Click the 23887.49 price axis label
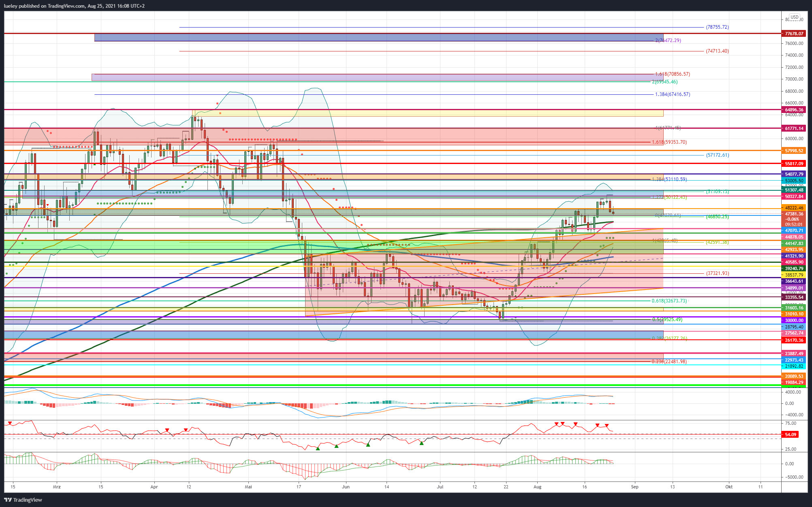Screen dimensions: 812x507 coord(794,354)
